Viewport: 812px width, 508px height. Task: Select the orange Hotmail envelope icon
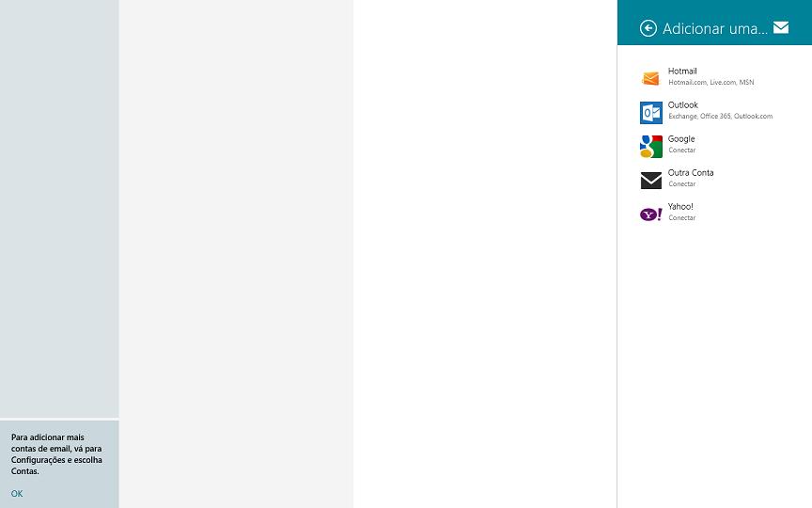[651, 78]
